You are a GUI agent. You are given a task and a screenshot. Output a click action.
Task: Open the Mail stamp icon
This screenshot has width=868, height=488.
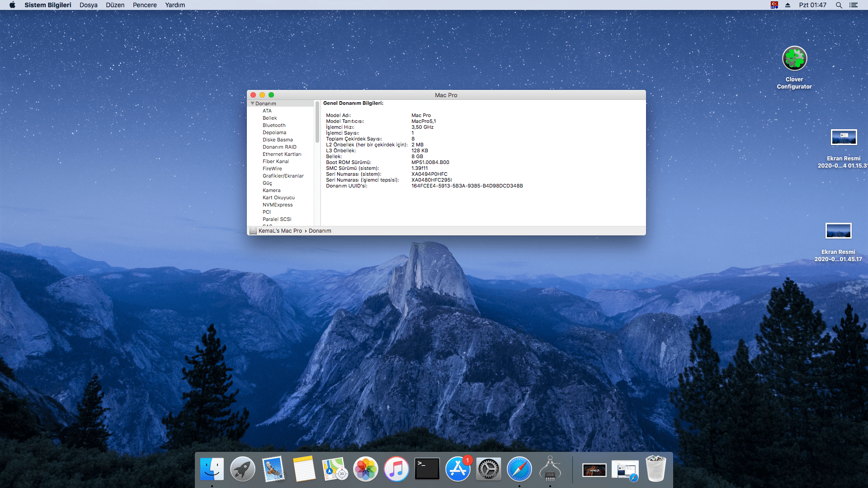point(273,469)
